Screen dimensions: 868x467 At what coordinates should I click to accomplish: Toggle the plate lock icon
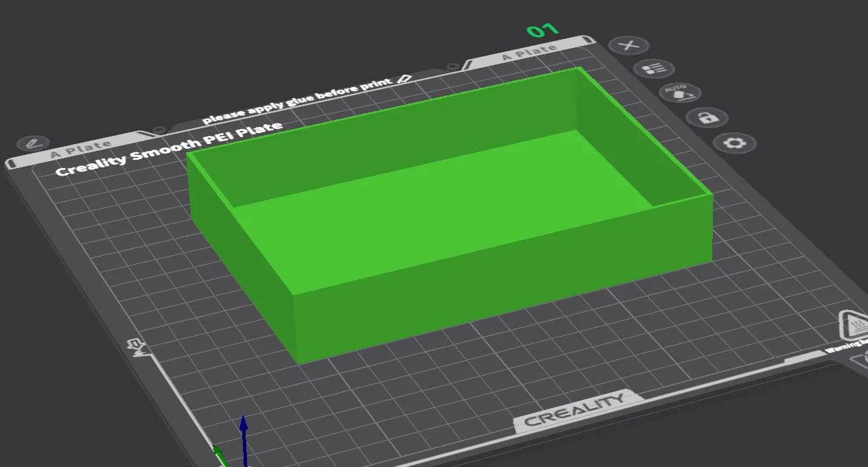[x=706, y=117]
